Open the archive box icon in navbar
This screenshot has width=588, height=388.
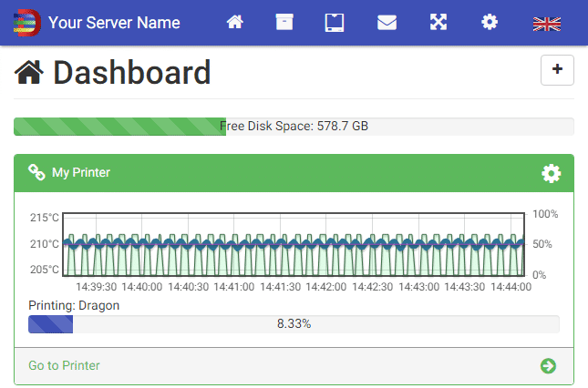point(284,22)
